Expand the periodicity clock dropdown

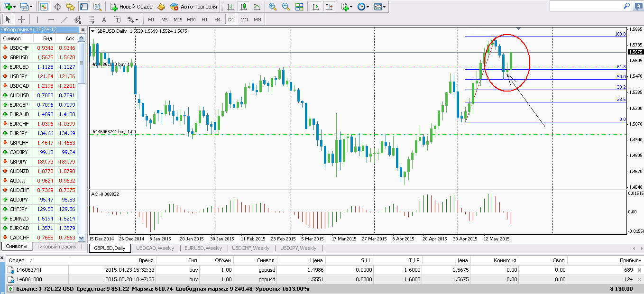tap(363, 7)
